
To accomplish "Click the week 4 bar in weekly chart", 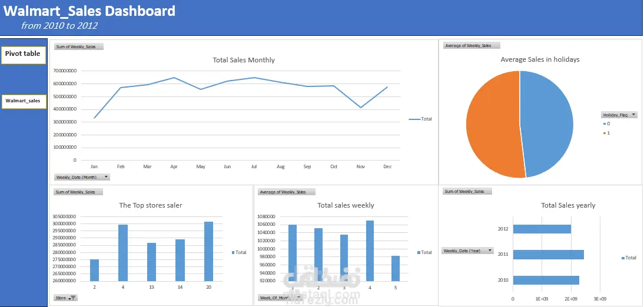I will (x=370, y=251).
